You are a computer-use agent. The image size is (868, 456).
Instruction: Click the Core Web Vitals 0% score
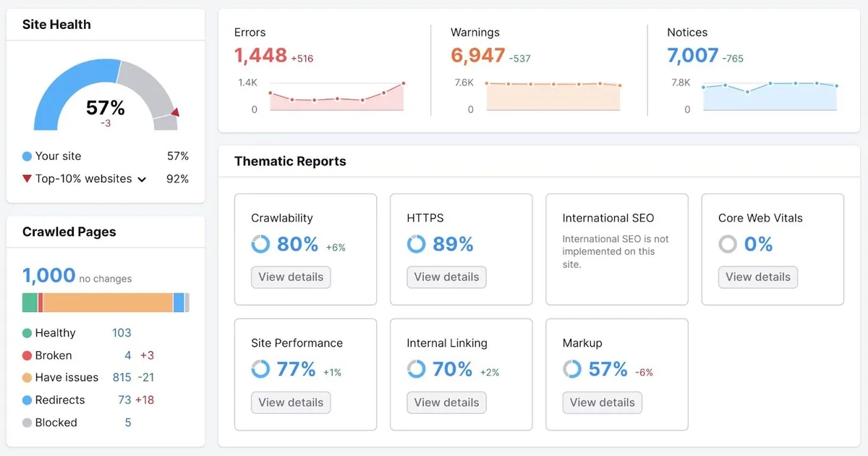pos(758,245)
